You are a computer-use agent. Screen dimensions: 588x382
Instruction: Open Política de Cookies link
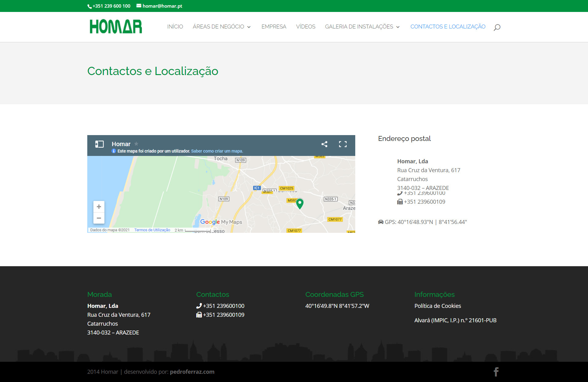pyautogui.click(x=437, y=306)
